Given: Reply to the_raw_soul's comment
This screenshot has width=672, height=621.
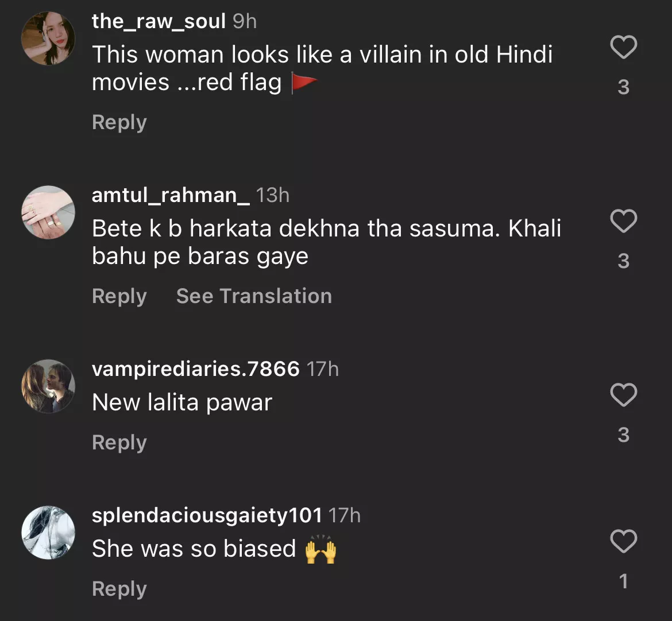Looking at the screenshot, I should pos(119,122).
